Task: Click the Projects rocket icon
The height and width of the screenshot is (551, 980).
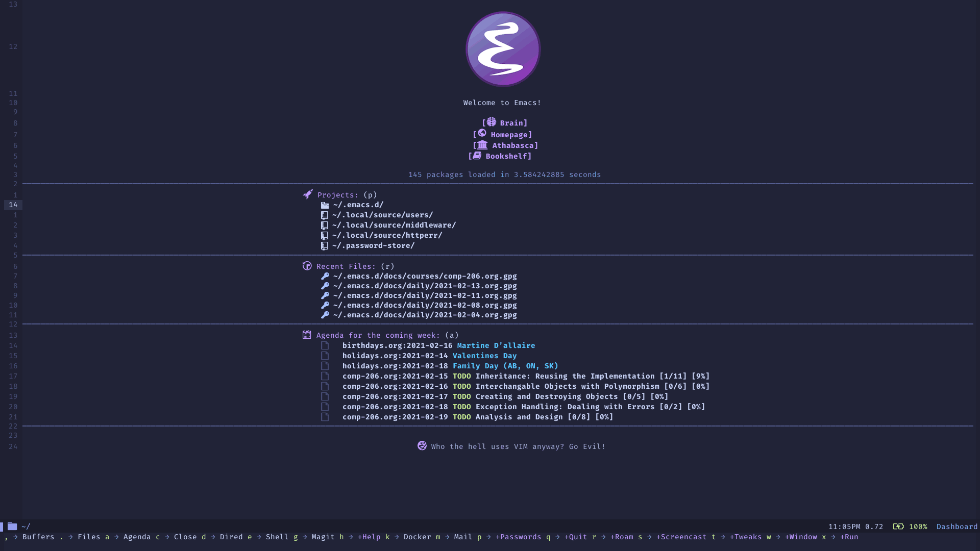Action: [x=307, y=194]
